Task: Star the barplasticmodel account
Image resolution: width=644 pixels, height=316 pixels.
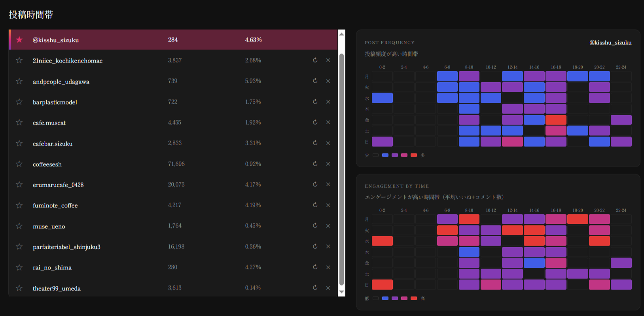Action: click(19, 102)
